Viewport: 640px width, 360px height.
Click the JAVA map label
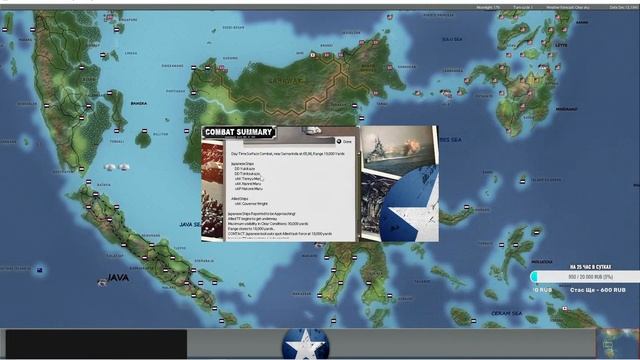[118, 278]
